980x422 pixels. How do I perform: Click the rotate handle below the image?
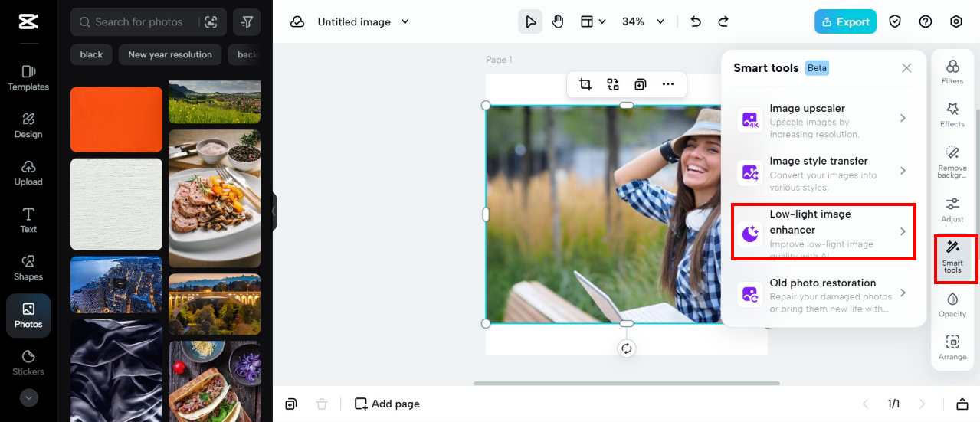[x=627, y=348]
